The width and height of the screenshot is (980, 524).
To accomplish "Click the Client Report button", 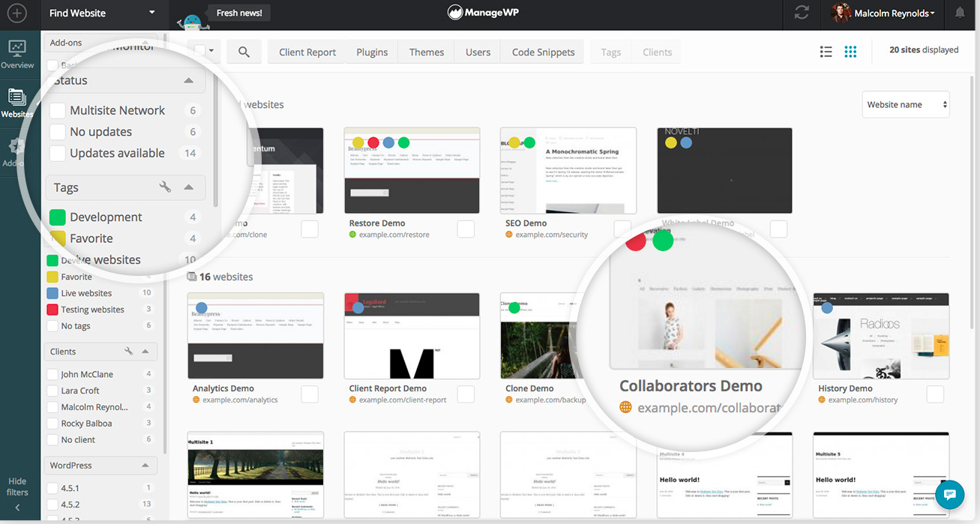I will click(x=307, y=52).
